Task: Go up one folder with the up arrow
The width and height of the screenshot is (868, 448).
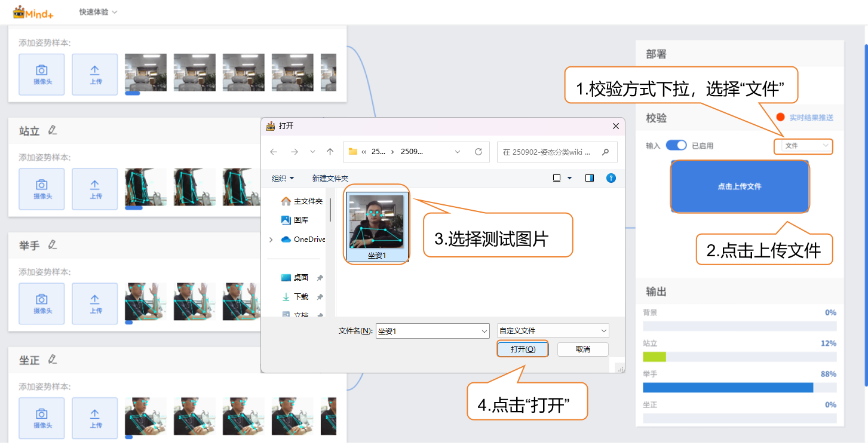Action: tap(330, 152)
